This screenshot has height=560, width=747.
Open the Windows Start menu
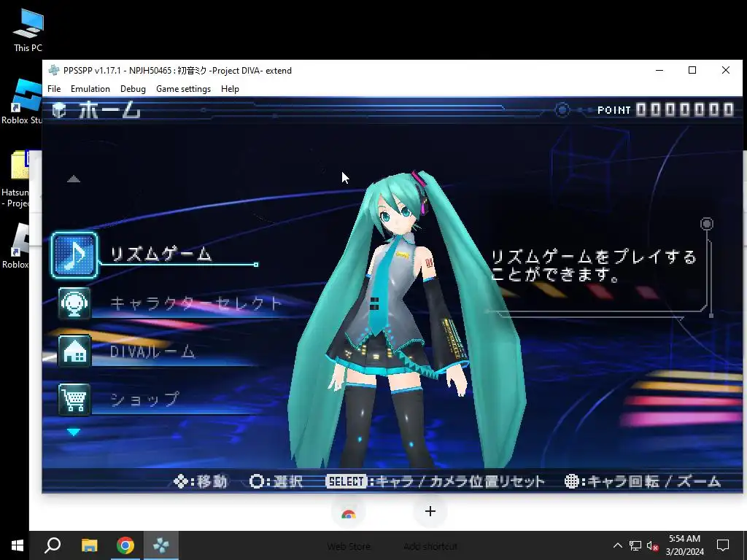click(17, 545)
